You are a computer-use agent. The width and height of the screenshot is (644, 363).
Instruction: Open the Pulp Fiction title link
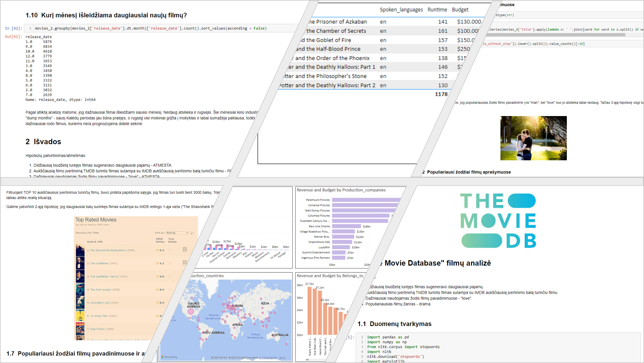click(97, 329)
